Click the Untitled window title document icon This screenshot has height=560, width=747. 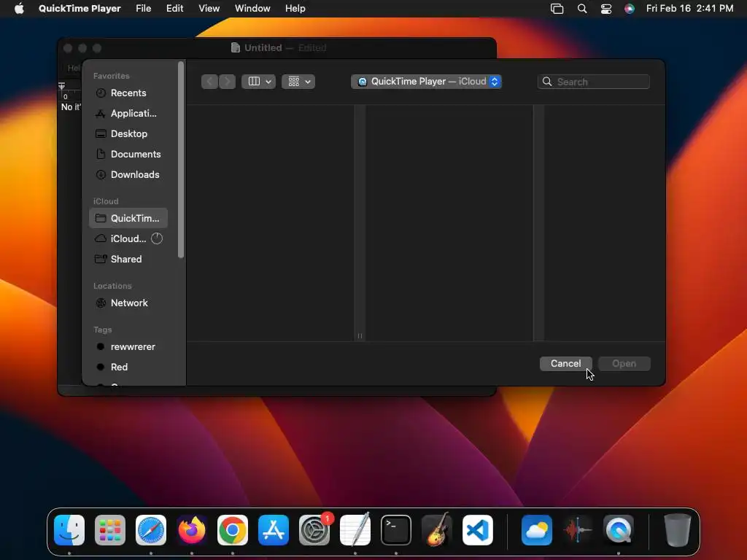pyautogui.click(x=236, y=47)
